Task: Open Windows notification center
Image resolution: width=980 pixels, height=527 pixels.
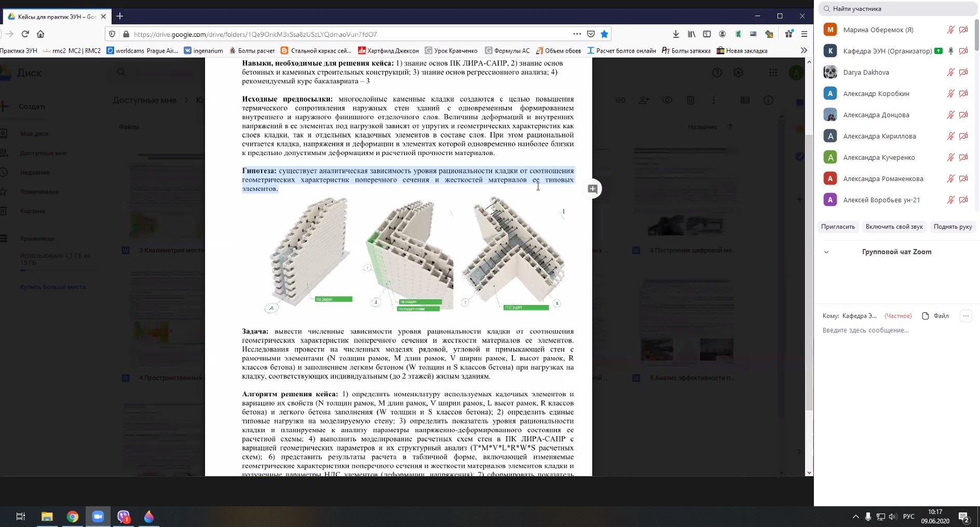Action: (x=964, y=517)
